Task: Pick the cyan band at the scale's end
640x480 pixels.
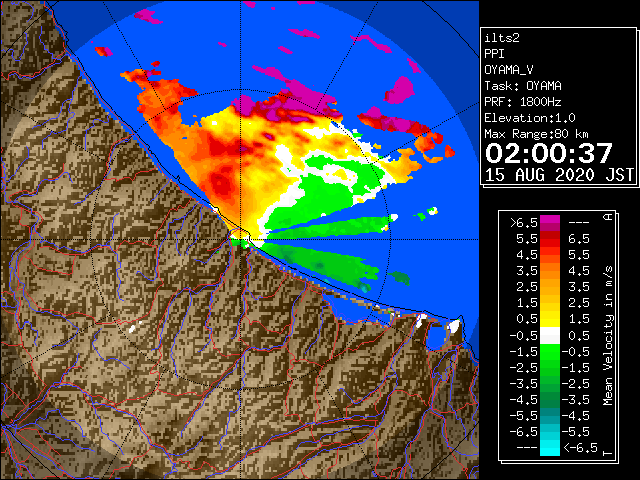Action: 550,447
